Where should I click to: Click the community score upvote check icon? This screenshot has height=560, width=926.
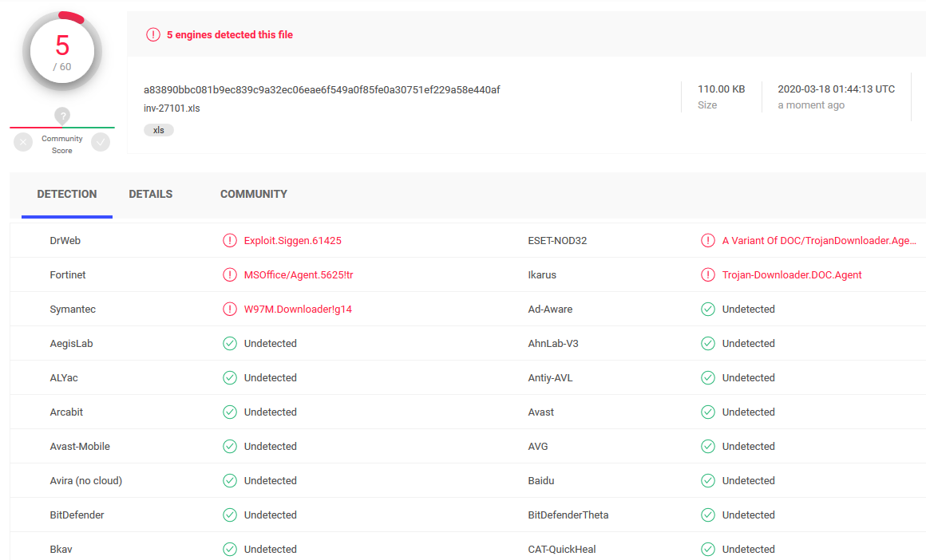point(101,142)
